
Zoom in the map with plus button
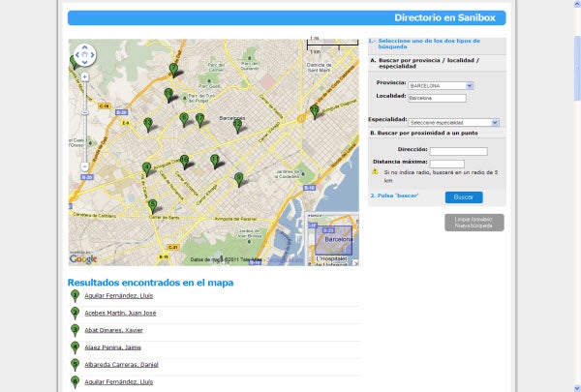[85, 76]
